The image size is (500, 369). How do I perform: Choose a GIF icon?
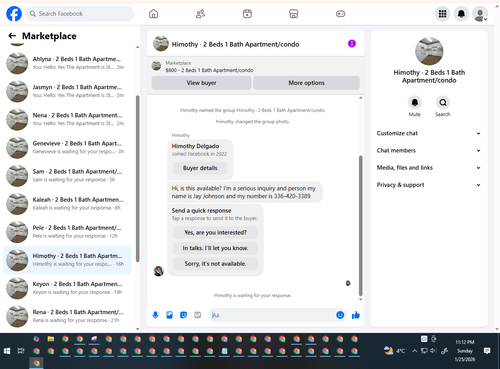(x=198, y=315)
